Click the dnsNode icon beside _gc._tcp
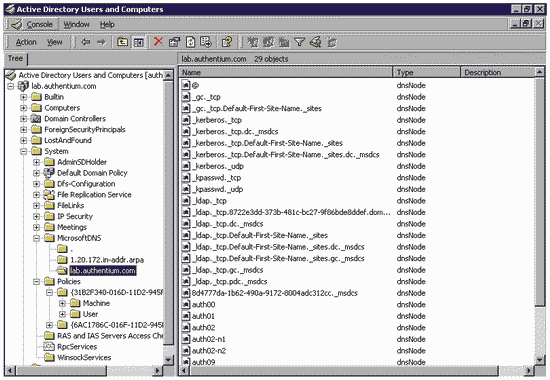Screen dimensions: 550x380 click(x=186, y=97)
